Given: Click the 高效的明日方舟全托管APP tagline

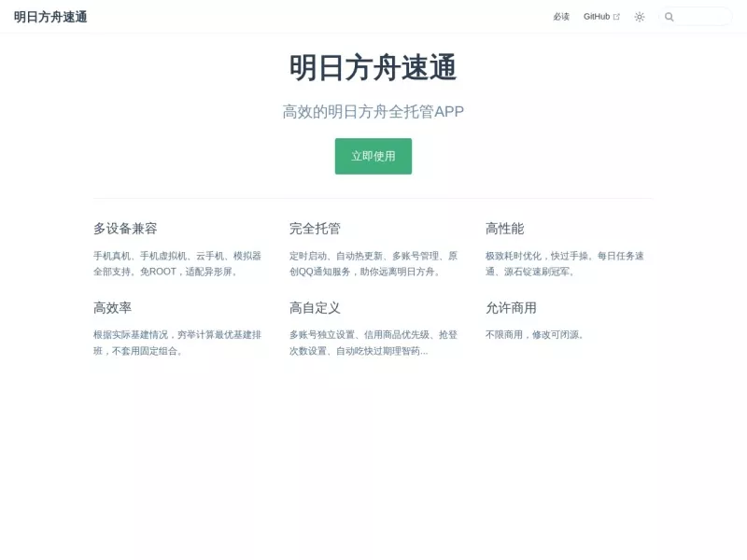Looking at the screenshot, I should tap(373, 111).
